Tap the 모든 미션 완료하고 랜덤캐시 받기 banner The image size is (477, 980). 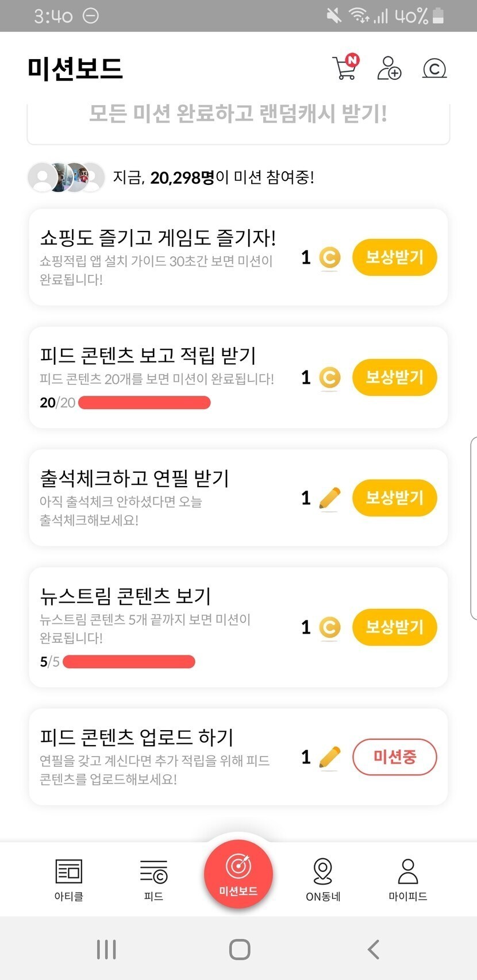238,118
